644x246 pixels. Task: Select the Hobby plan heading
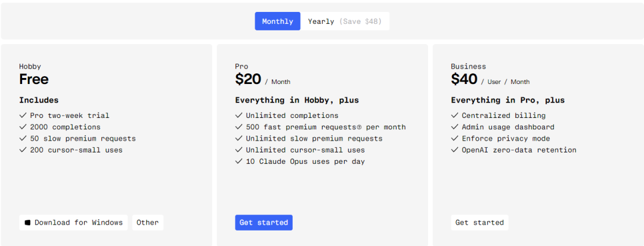(x=30, y=67)
